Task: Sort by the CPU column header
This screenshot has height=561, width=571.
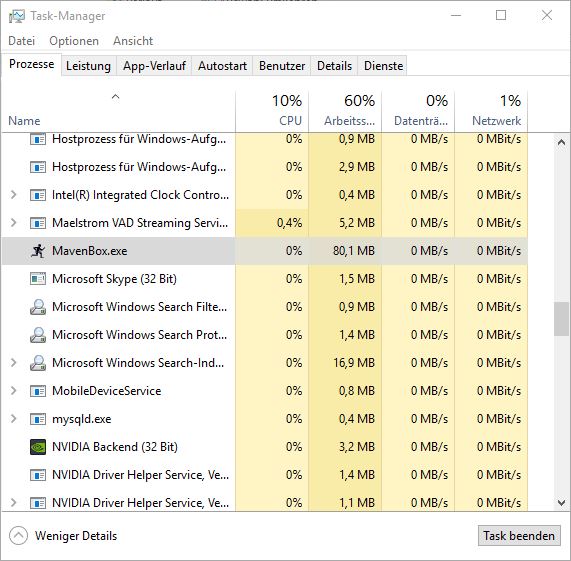Action: click(x=272, y=111)
